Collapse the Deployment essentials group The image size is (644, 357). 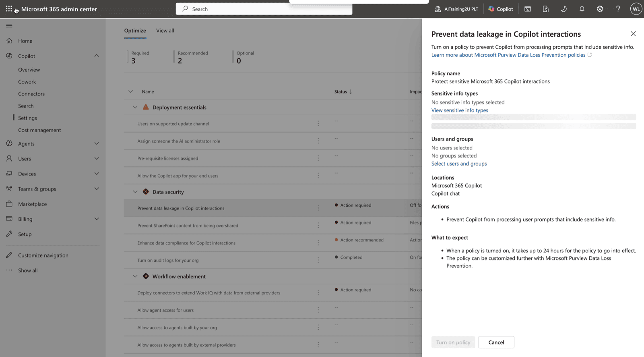point(135,107)
